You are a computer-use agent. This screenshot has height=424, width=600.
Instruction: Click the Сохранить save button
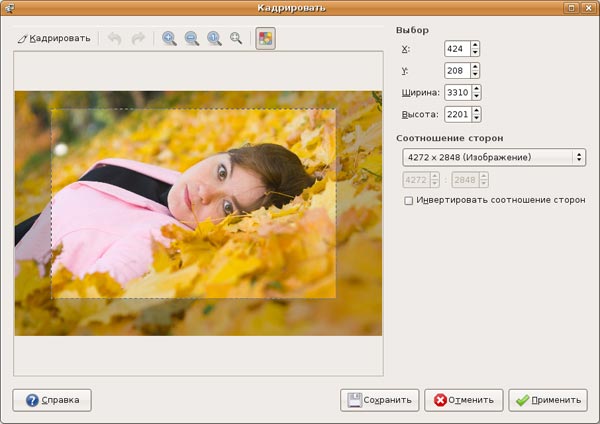tap(379, 400)
